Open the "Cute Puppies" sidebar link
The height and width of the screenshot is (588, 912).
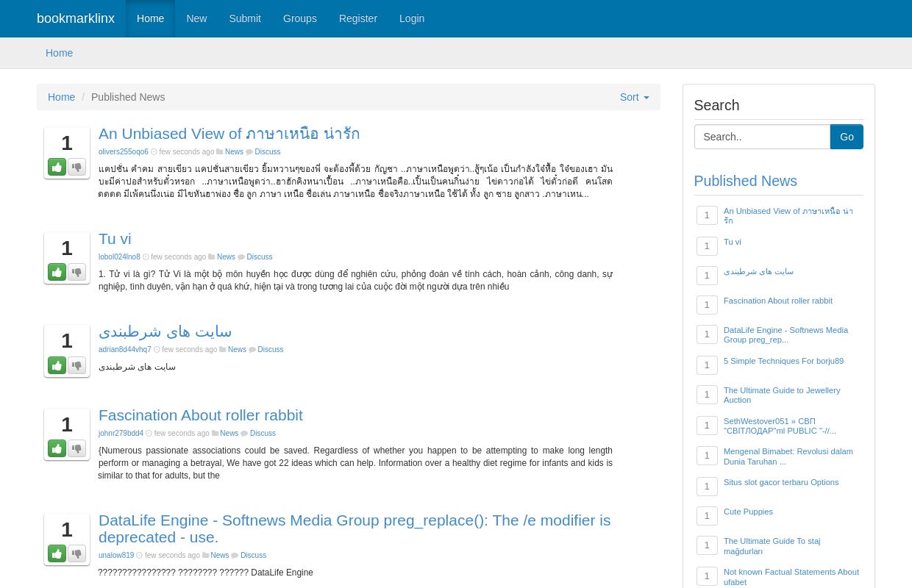(748, 512)
